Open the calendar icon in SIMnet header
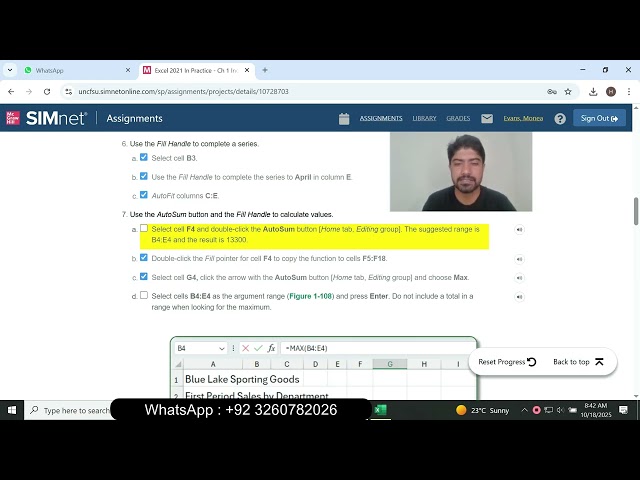The width and height of the screenshot is (640, 480). (x=344, y=119)
